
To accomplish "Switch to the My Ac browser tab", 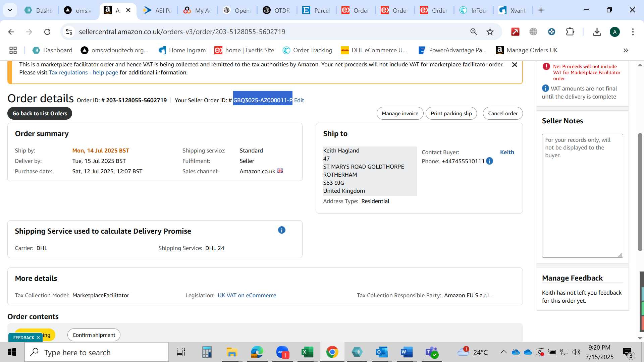I will coord(197,10).
